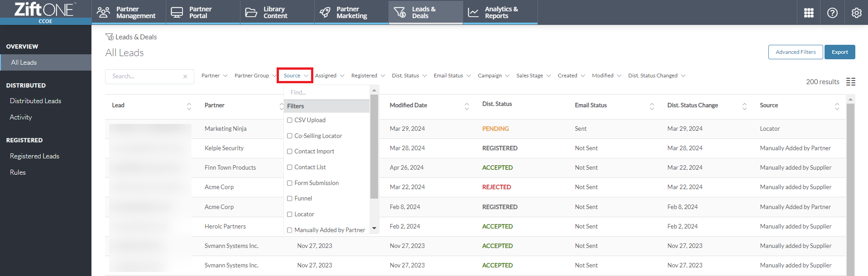Click the 200 results count

tap(822, 82)
